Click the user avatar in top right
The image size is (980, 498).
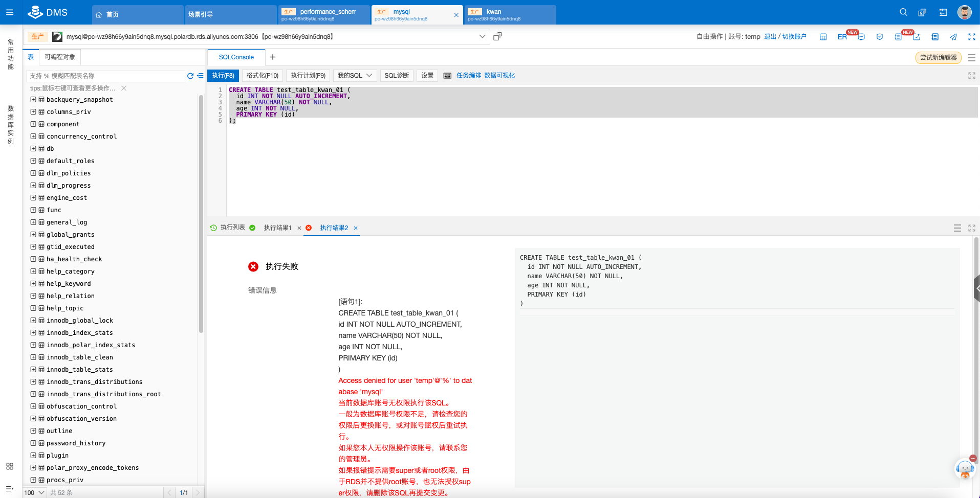pyautogui.click(x=964, y=12)
